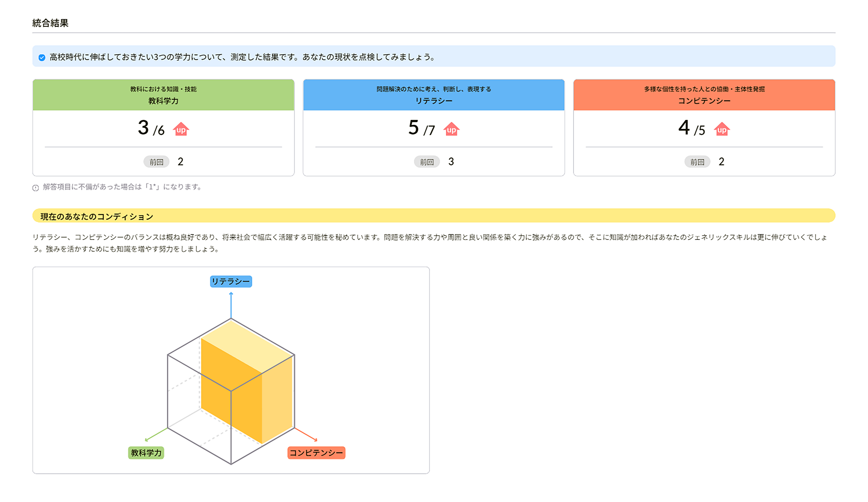The height and width of the screenshot is (502, 868).
Task: Select the green 教科学力 card header
Action: click(163, 95)
